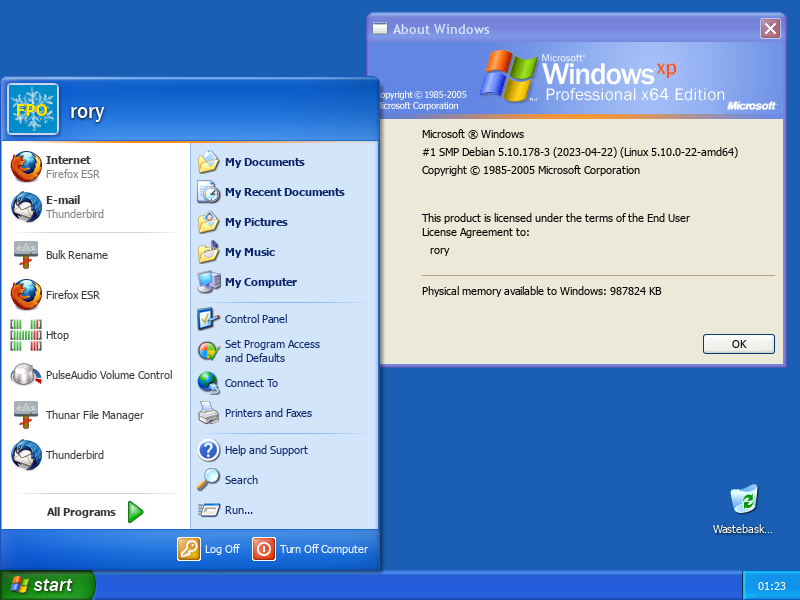Click the green start button
This screenshot has width=800, height=600.
47,585
